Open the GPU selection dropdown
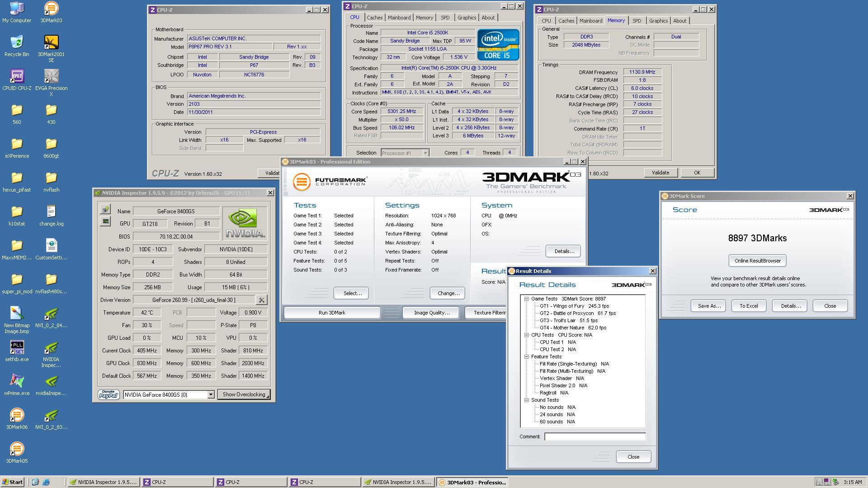Image resolution: width=868 pixels, height=488 pixels. (x=211, y=394)
